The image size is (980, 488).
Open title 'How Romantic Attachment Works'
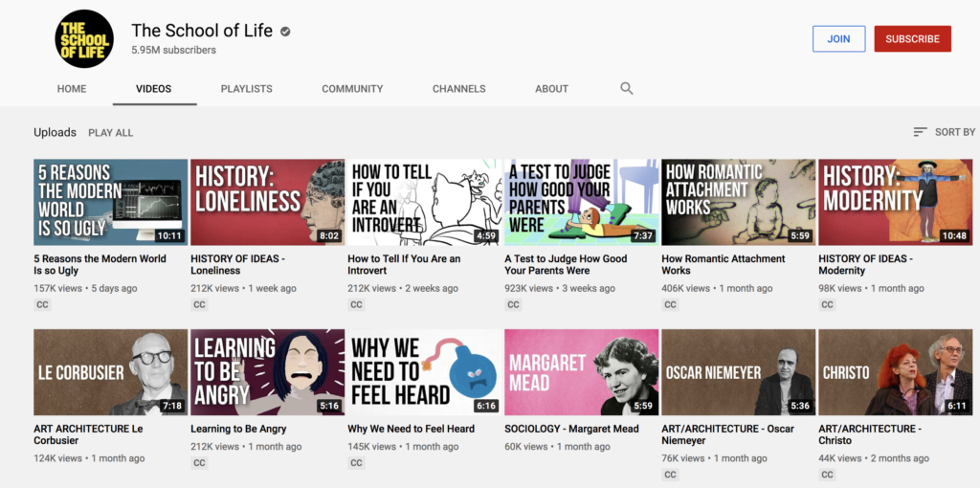pyautogui.click(x=724, y=264)
